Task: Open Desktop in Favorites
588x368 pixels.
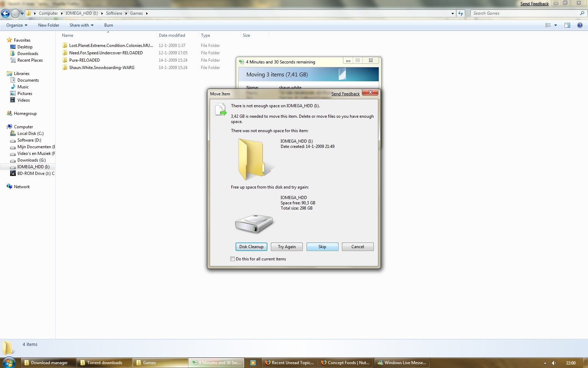Action: [25, 47]
